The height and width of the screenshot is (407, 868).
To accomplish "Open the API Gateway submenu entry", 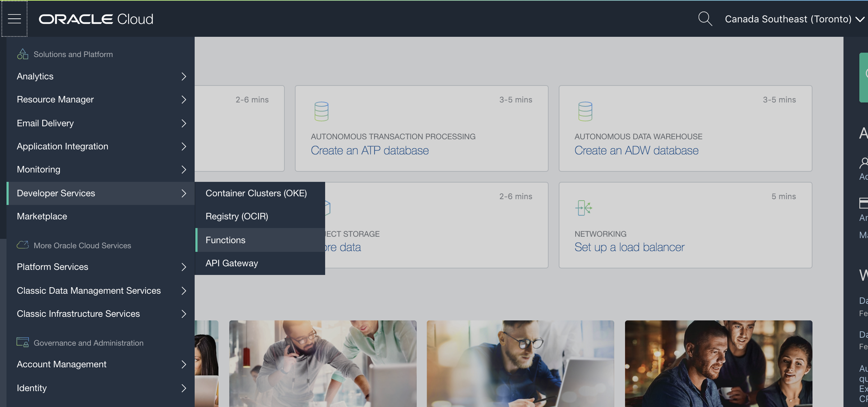I will pyautogui.click(x=231, y=263).
